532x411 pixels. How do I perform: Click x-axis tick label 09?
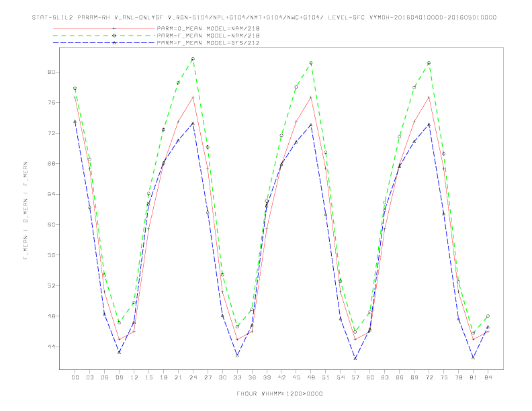(x=119, y=377)
